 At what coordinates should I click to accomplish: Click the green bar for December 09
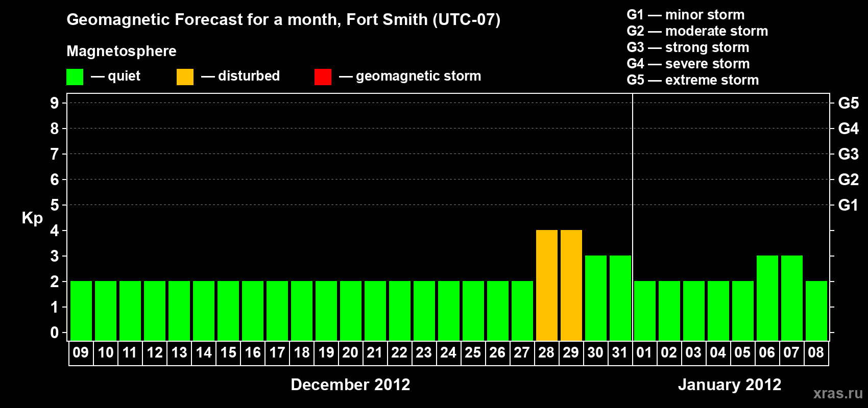tap(81, 311)
